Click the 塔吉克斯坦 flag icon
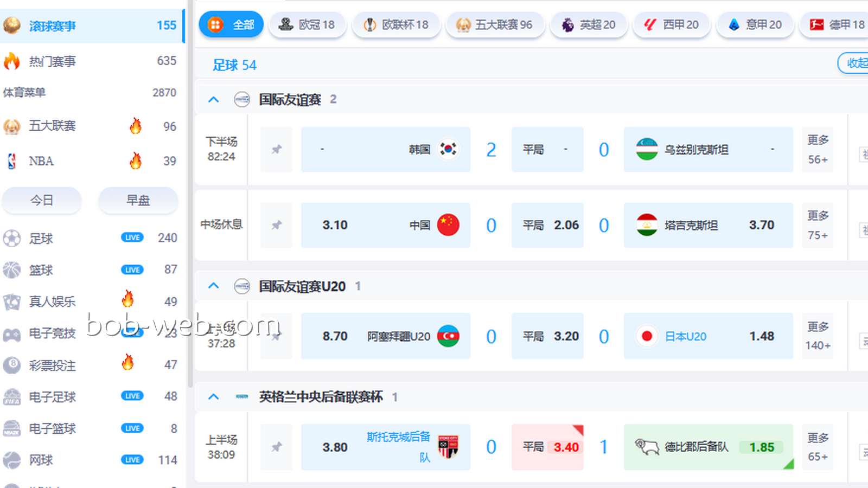 [647, 225]
